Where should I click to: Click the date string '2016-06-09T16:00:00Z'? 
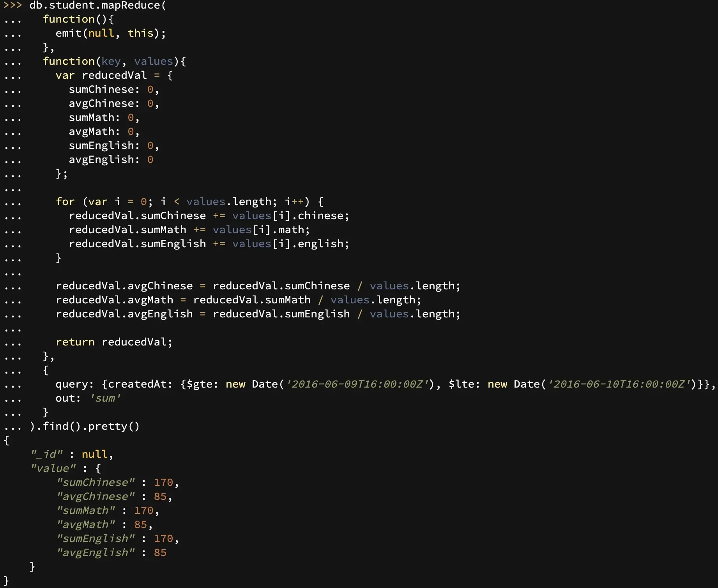tap(357, 384)
